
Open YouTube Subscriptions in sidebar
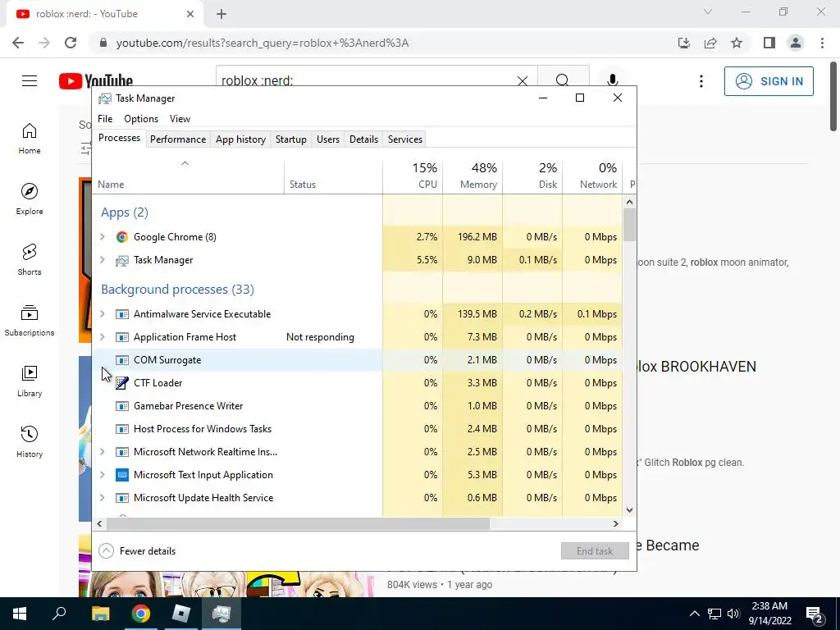[30, 321]
